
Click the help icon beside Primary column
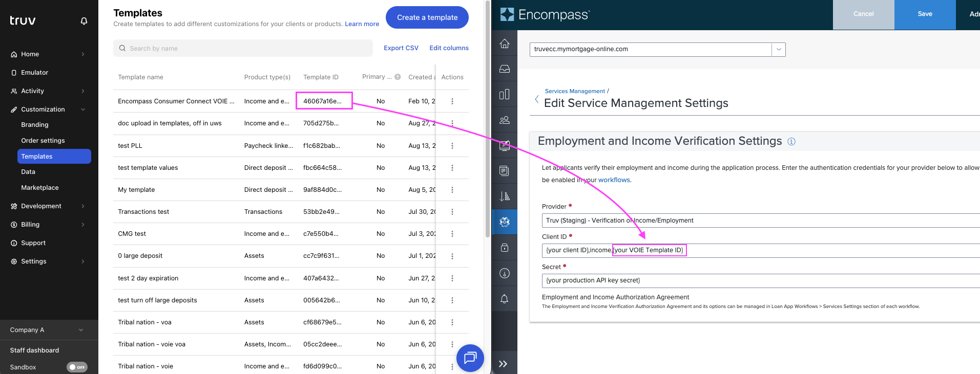[x=398, y=77]
